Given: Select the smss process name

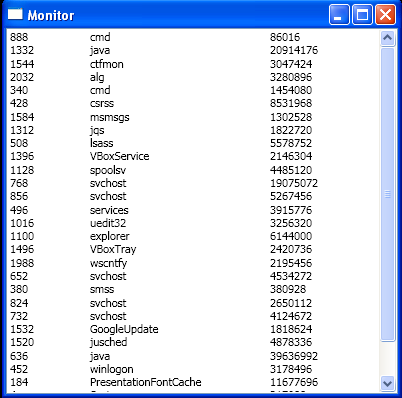Looking at the screenshot, I should click(102, 289).
